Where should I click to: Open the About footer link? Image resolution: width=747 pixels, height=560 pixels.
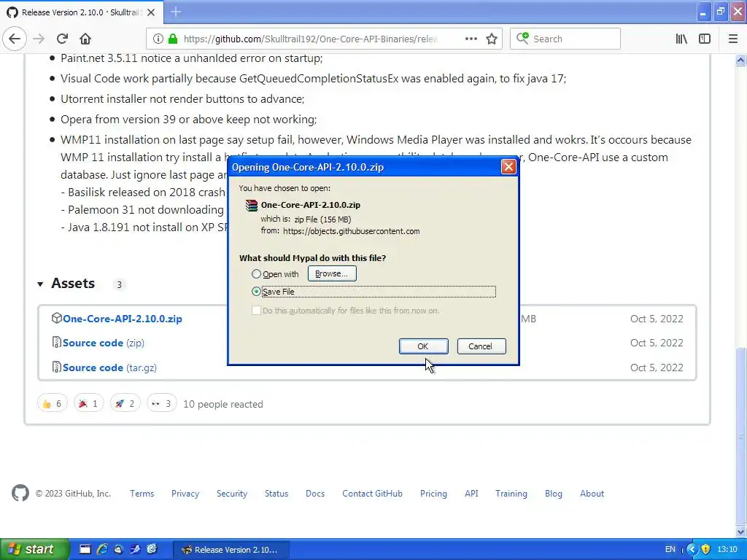(x=592, y=494)
